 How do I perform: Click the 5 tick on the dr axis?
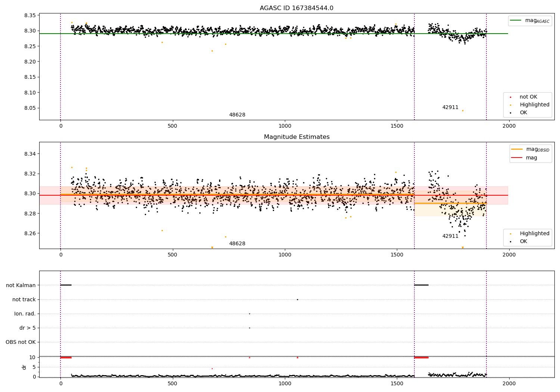34,367
